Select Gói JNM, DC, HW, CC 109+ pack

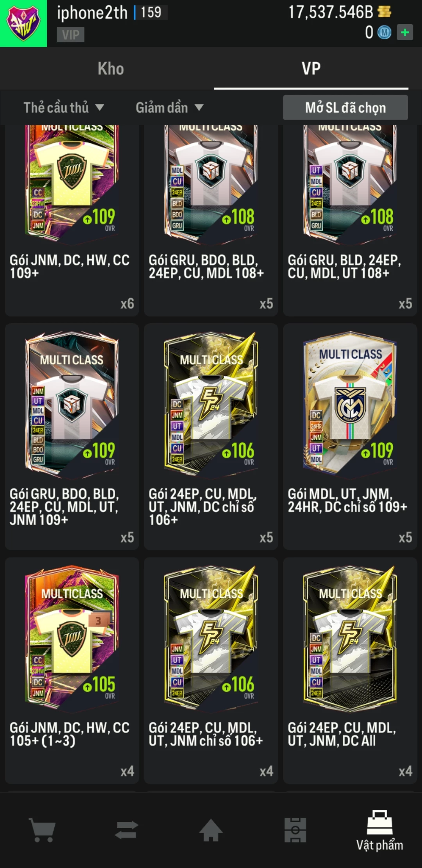[x=72, y=221]
